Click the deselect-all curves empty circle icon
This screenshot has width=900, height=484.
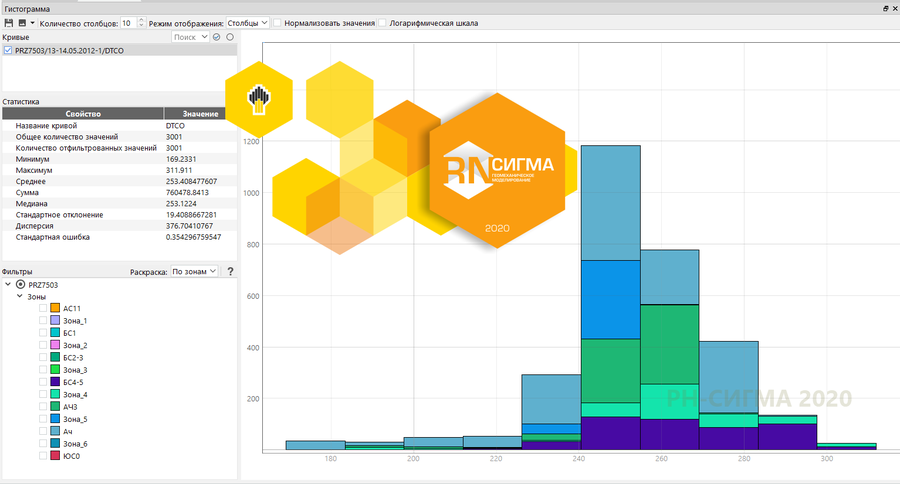[230, 37]
